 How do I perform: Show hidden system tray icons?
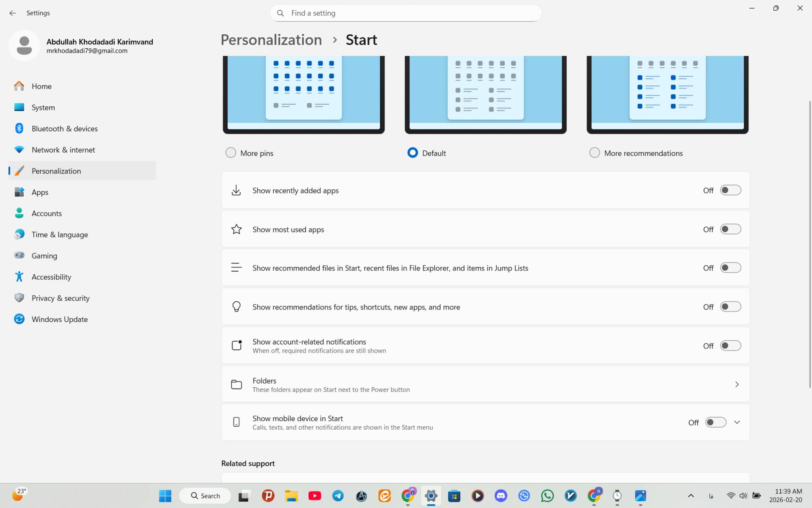click(x=691, y=496)
